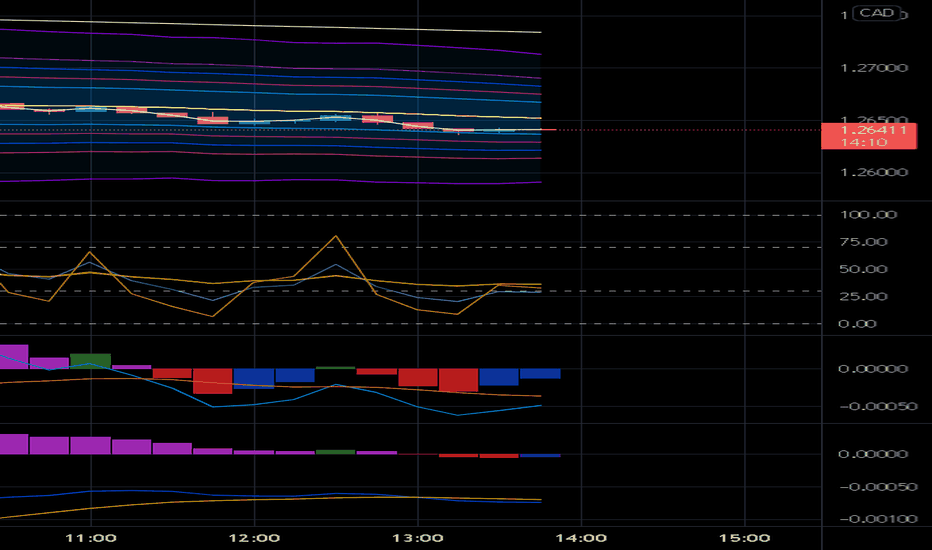Click the 13:00 time axis label
Viewport: 932px width, 550px height.
[418, 538]
